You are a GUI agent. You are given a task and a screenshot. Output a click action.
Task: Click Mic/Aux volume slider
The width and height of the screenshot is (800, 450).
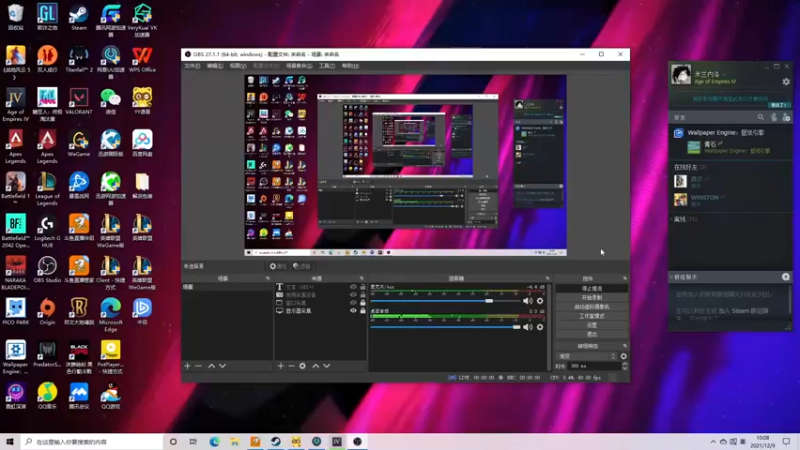(x=445, y=301)
